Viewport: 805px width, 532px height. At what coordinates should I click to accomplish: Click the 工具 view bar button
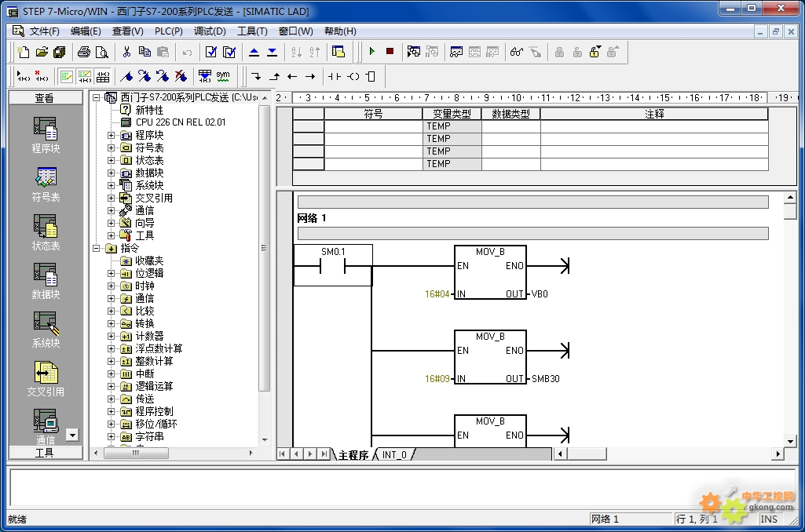tap(46, 453)
